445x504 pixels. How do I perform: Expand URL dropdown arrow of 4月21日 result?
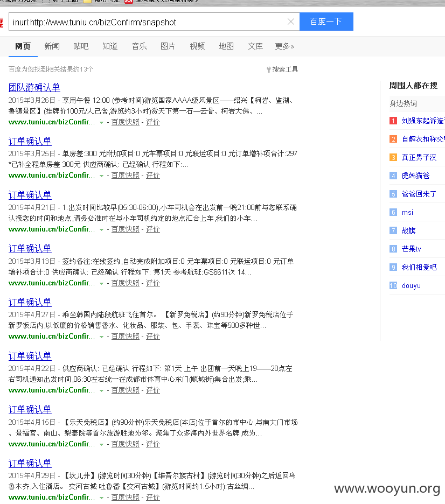click(x=102, y=229)
